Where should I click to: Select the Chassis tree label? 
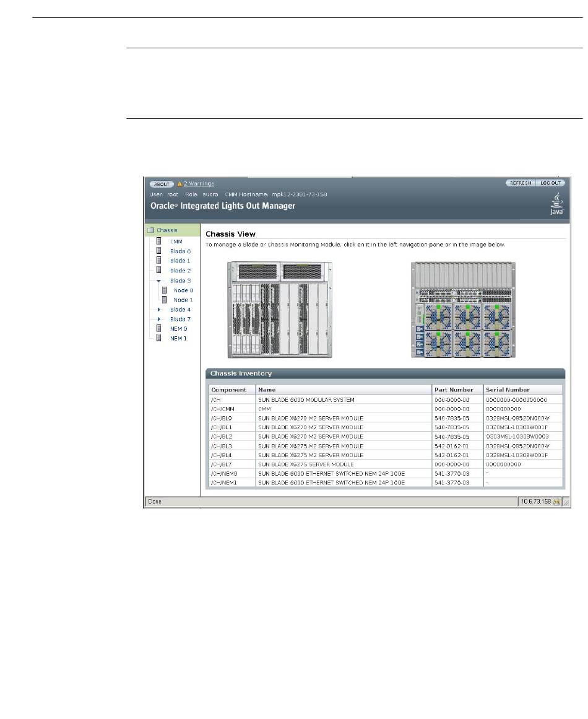pos(167,230)
